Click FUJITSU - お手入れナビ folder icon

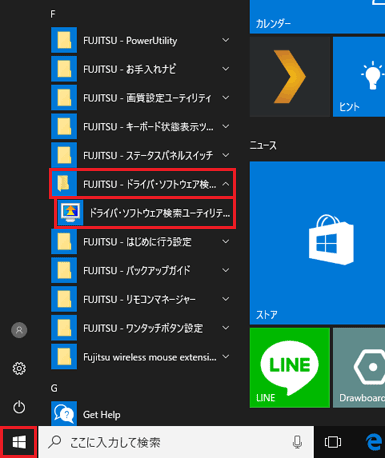[64, 69]
